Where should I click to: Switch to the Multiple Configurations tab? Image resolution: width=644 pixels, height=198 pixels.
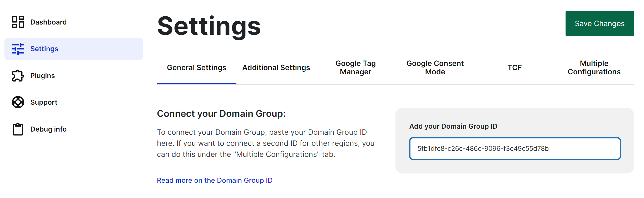point(594,68)
